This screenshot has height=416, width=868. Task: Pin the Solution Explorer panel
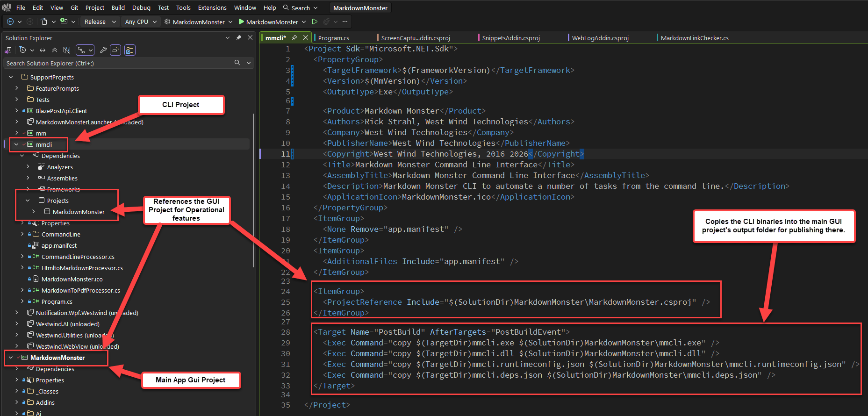pos(239,38)
